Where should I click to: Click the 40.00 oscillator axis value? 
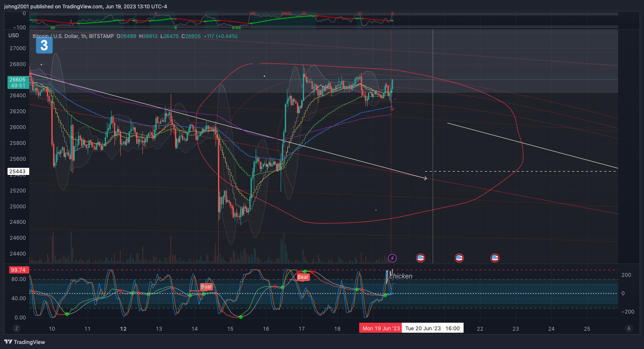[x=18, y=298]
